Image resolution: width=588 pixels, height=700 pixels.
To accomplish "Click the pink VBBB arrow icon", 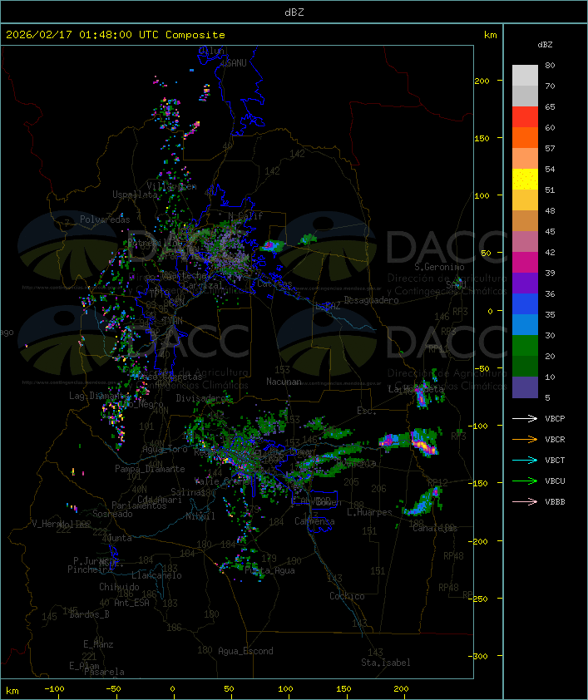I will coord(525,502).
